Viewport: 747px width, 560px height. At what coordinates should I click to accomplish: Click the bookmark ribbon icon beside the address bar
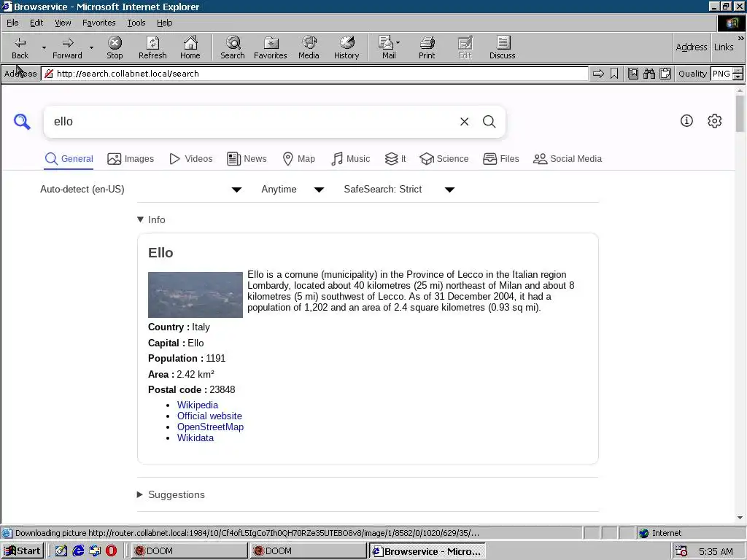[614, 74]
